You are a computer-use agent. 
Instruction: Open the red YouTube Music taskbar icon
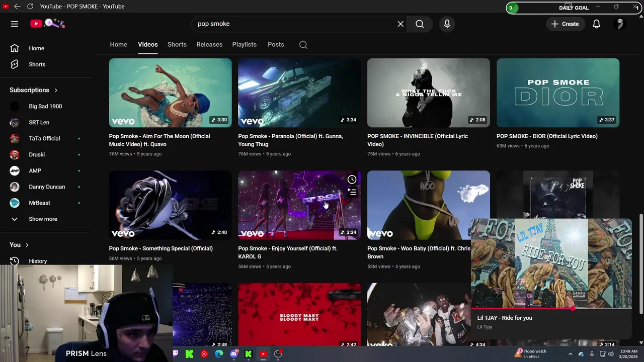click(x=204, y=354)
